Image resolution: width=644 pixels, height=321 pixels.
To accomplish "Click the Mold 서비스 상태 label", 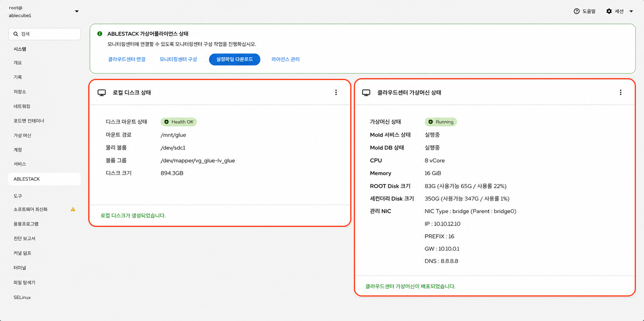I will pos(390,135).
